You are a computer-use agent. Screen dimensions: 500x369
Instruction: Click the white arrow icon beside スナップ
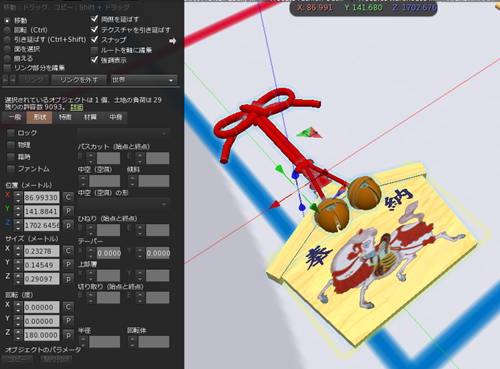[x=172, y=41]
